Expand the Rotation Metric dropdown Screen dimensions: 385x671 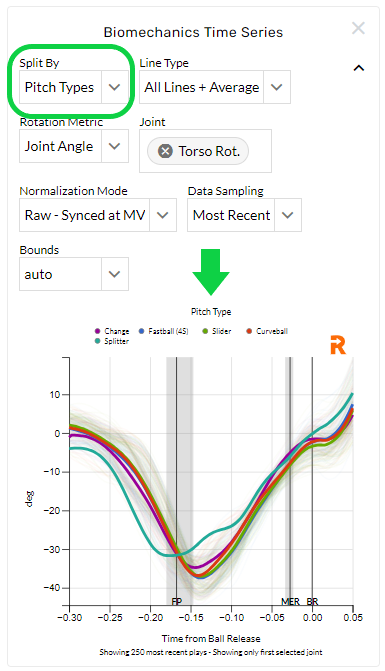pos(74,146)
